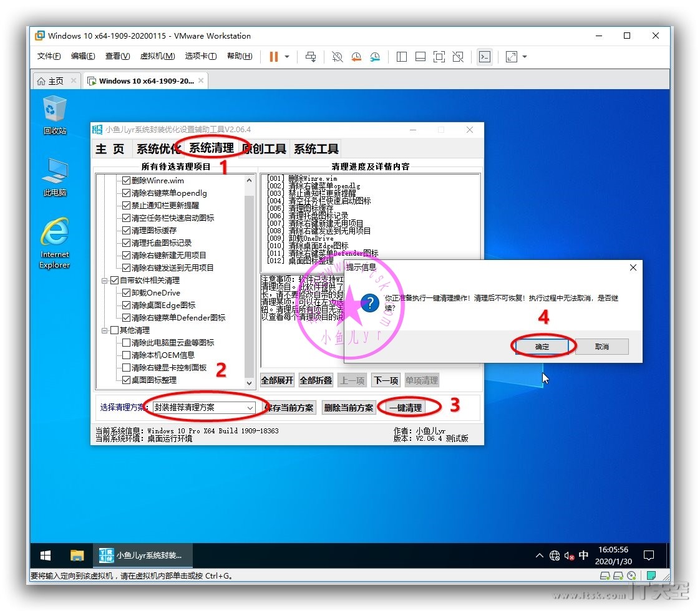
Task: Uncheck 清理图标缓存
Action: [127, 231]
